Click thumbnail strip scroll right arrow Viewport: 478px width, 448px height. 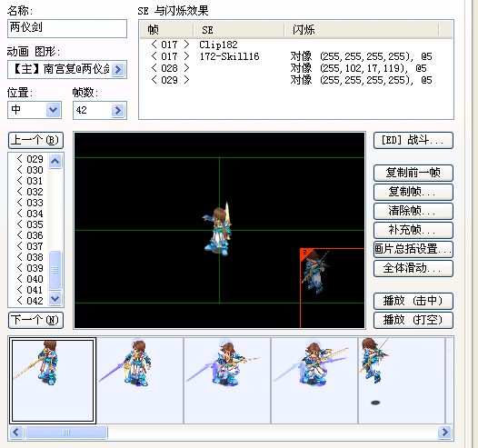[x=444, y=432]
